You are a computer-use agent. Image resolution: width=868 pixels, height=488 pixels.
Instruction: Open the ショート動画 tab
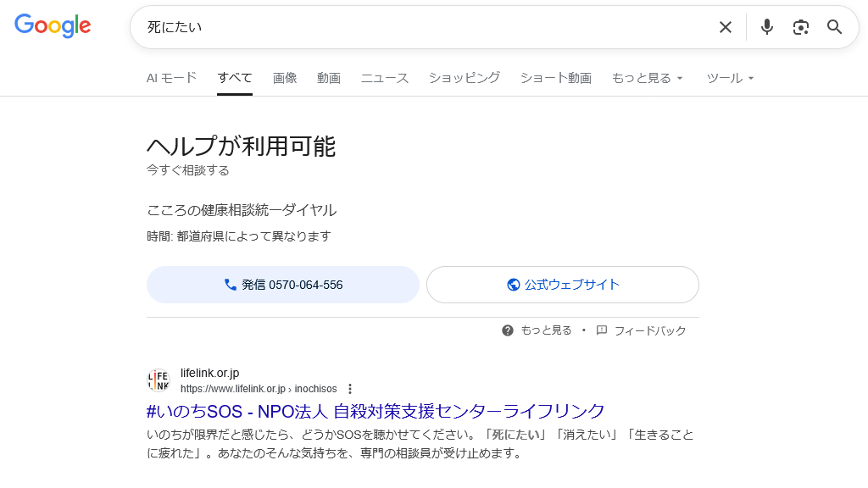click(556, 78)
